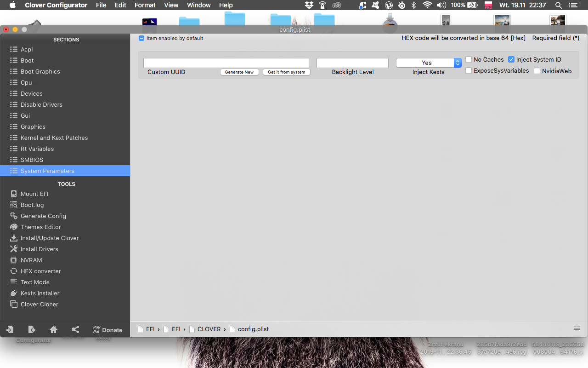Enable the ExposeSysVariables checkbox

point(469,70)
